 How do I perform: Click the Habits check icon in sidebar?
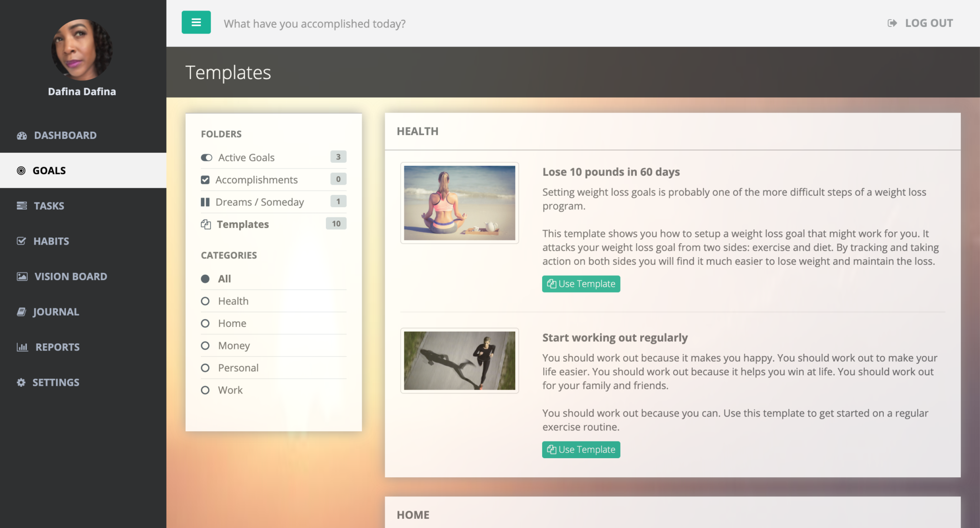(22, 241)
